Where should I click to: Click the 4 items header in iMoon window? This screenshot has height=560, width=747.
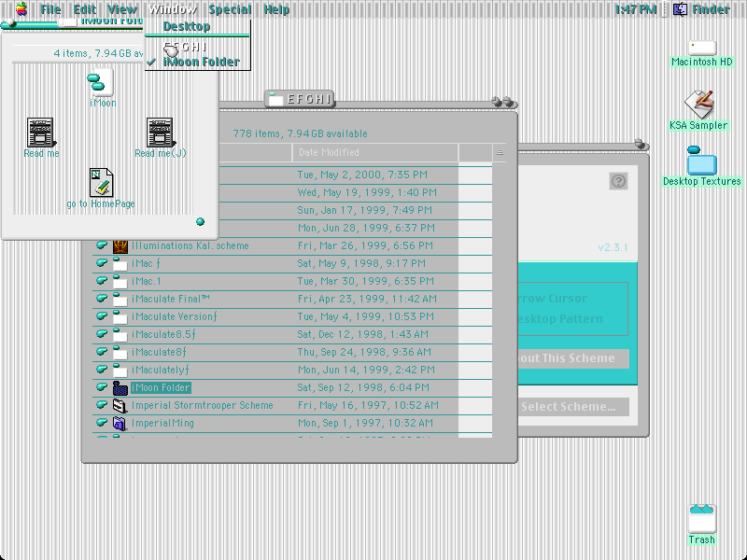(x=98, y=53)
